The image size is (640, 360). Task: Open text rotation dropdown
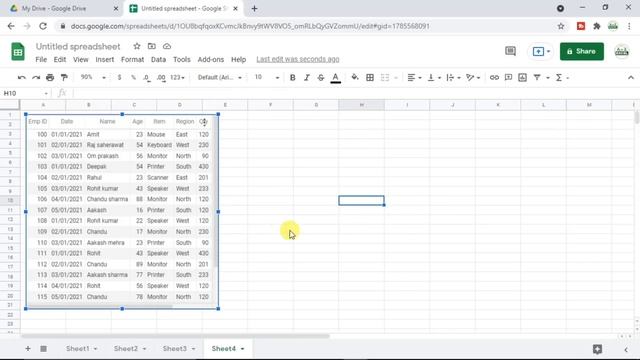click(473, 78)
